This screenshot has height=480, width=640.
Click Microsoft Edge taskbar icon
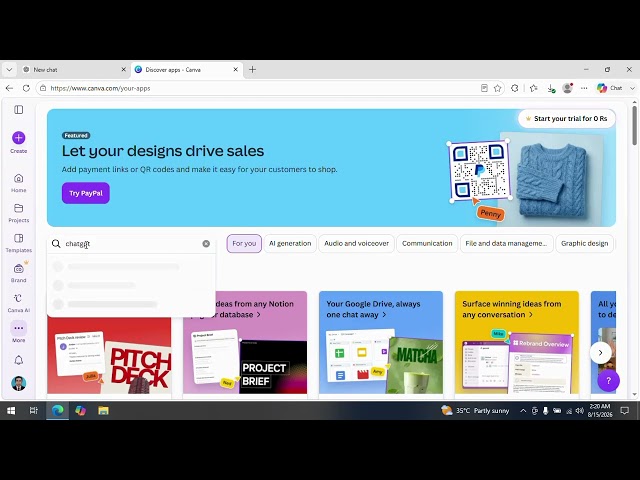pyautogui.click(x=58, y=411)
